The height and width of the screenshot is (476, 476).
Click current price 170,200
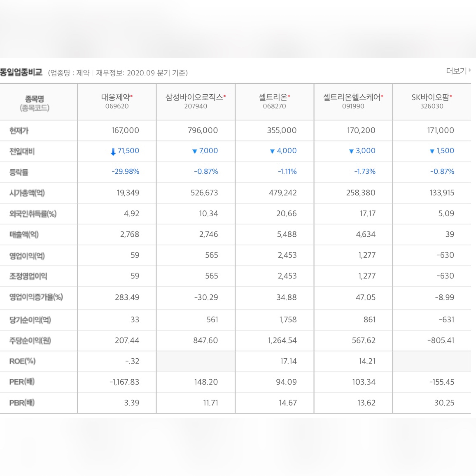[361, 130]
